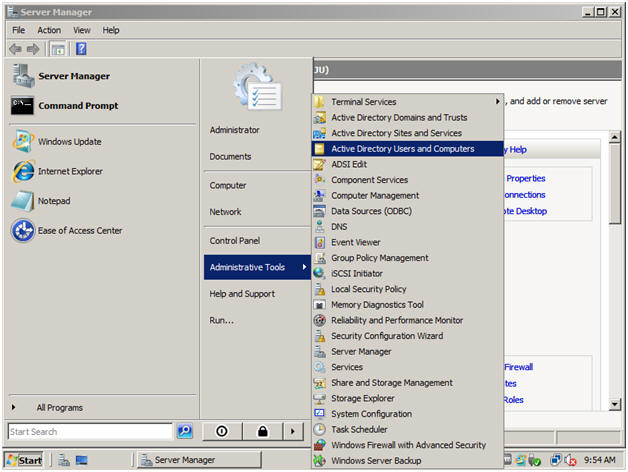
Task: Click the clock showing 9:54 AM
Action: 599,460
